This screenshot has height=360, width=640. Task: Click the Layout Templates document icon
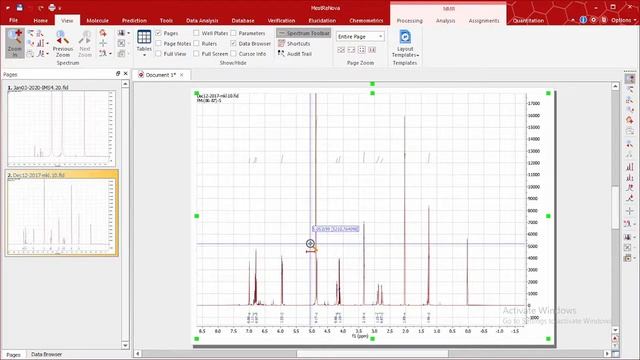point(405,37)
